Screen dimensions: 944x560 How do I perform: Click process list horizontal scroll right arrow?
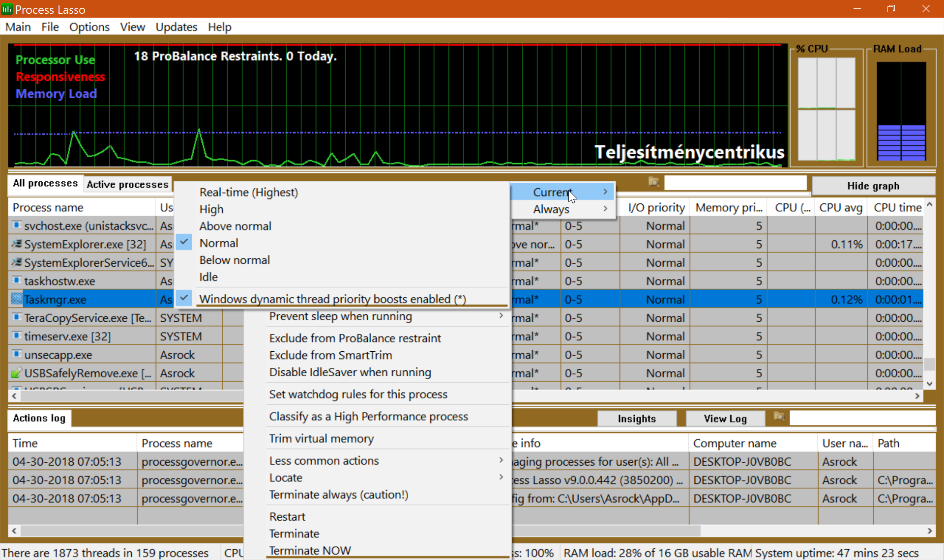(917, 396)
